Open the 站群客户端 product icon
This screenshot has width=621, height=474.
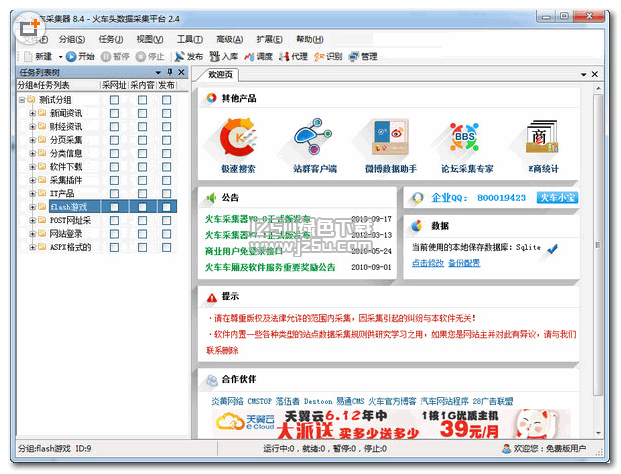click(x=313, y=137)
